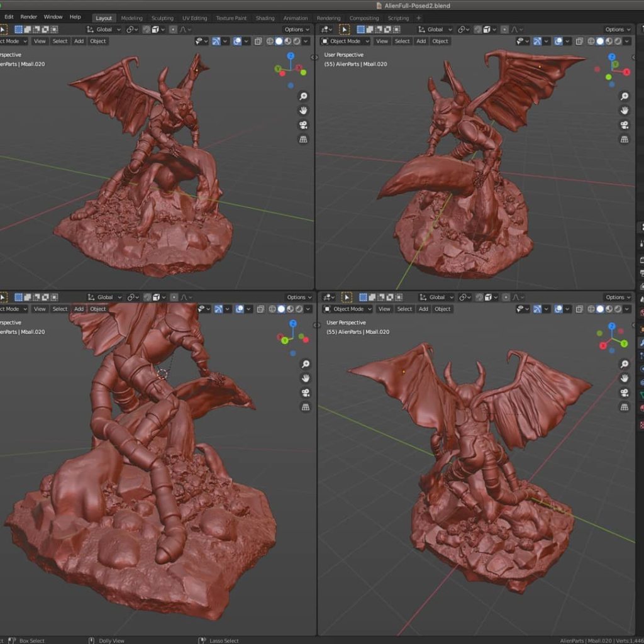Toggle X-ray in the top-left viewport header
Image resolution: width=644 pixels, height=644 pixels.
pos(258,41)
